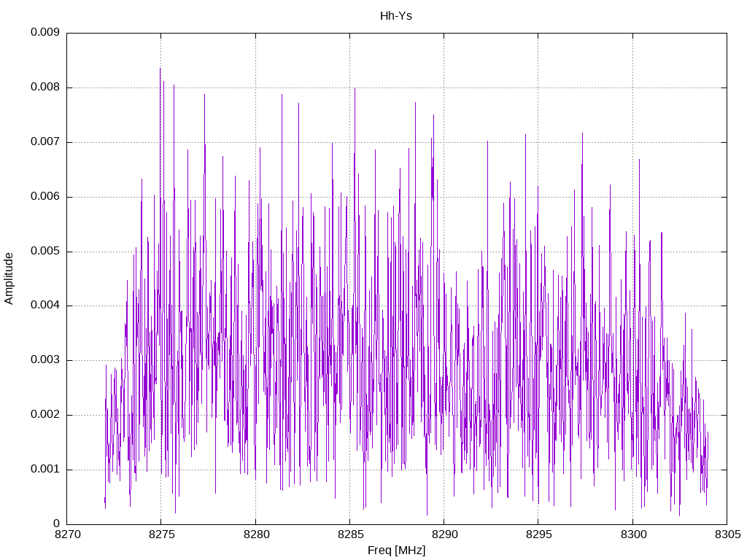This screenshot has width=747, height=560.
Task: Select the 8280 x-axis tick label
Action: [256, 534]
